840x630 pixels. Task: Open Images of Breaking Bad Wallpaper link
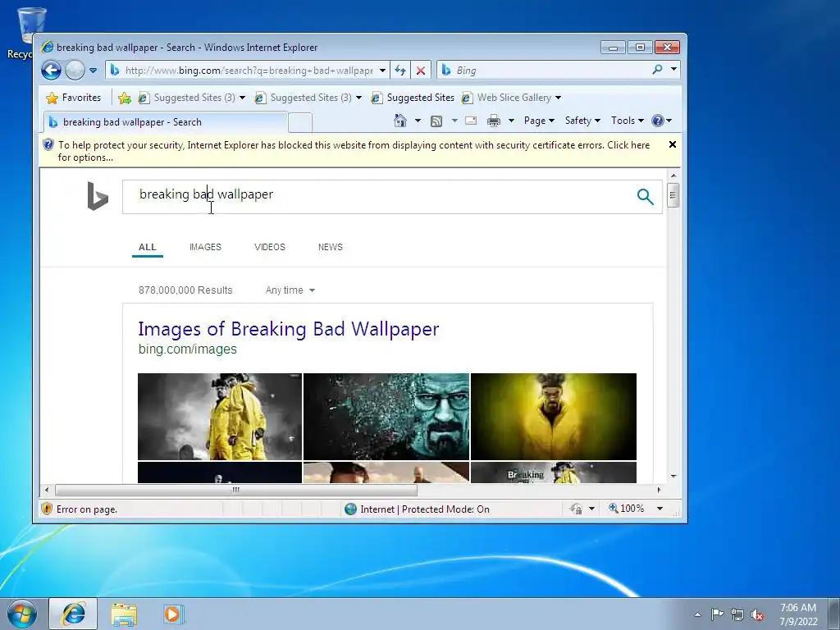(288, 329)
